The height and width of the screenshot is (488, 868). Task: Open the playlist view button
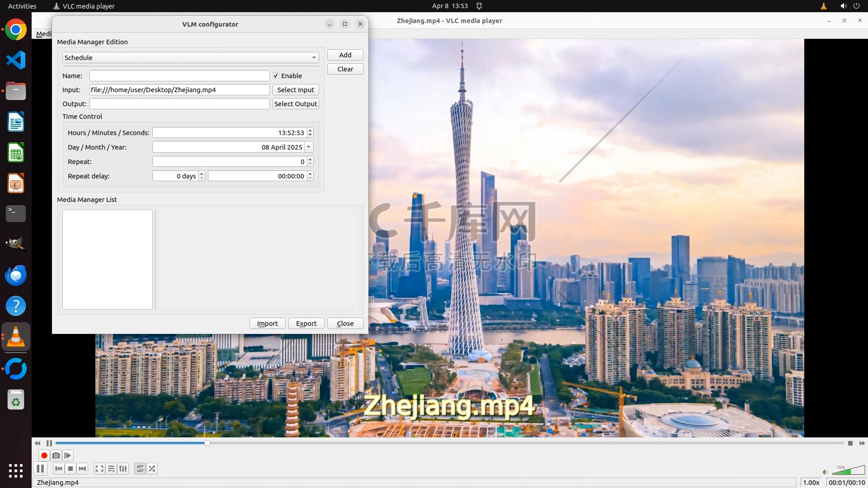pyautogui.click(x=111, y=469)
